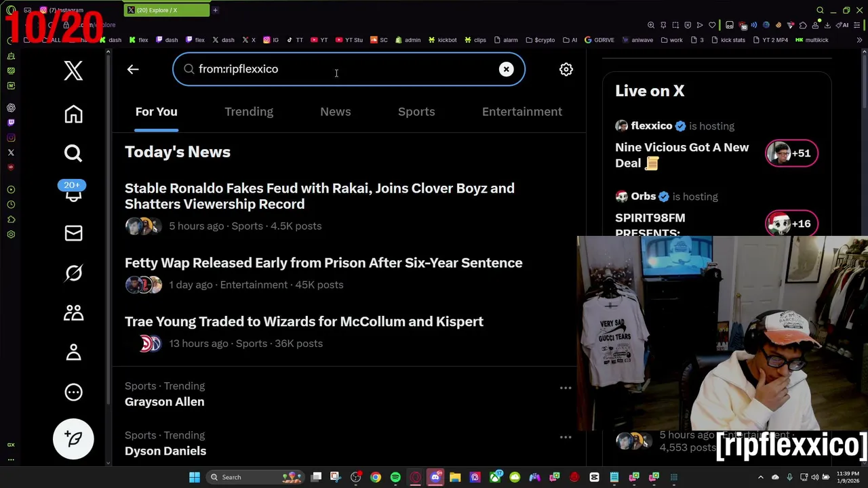Open the Explore magnifier icon in X sidebar
Viewport: 868px width, 488px height.
pyautogui.click(x=73, y=153)
